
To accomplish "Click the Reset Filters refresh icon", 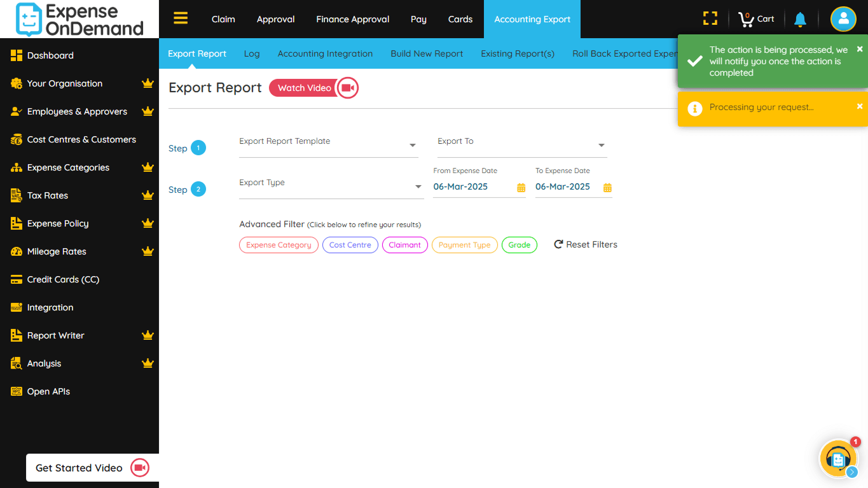I will [x=558, y=244].
